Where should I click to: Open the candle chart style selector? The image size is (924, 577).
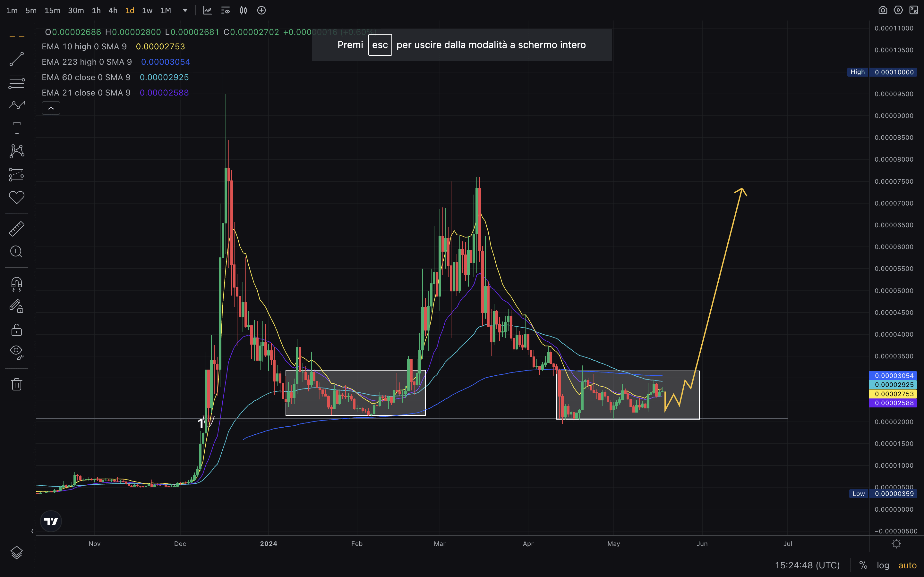click(x=243, y=10)
